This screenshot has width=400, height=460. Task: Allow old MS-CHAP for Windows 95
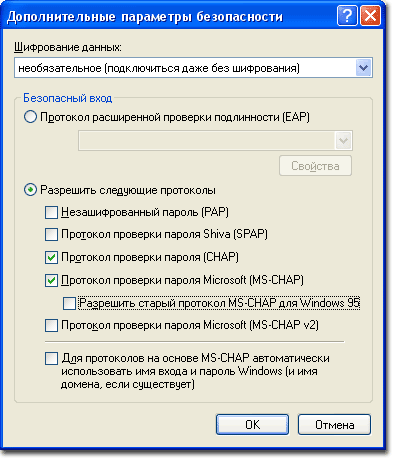69,303
